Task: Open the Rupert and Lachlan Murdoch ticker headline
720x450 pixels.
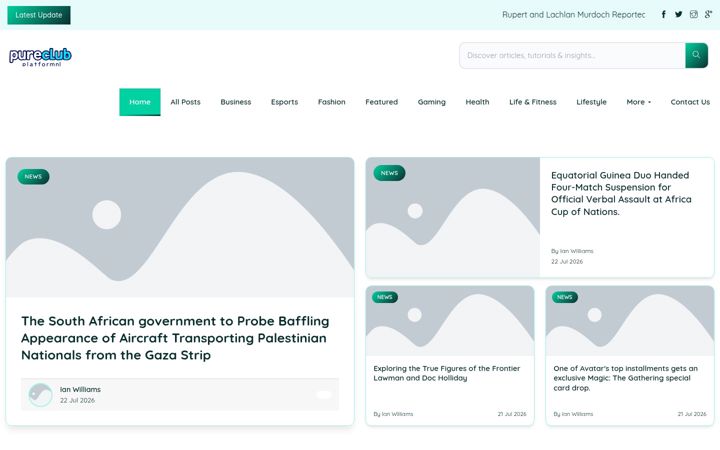Action: click(574, 15)
